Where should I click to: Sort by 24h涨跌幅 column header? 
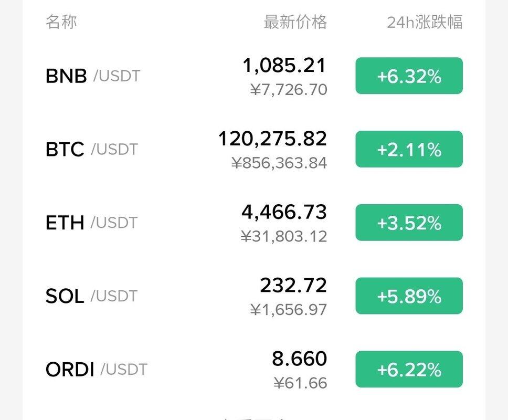425,22
